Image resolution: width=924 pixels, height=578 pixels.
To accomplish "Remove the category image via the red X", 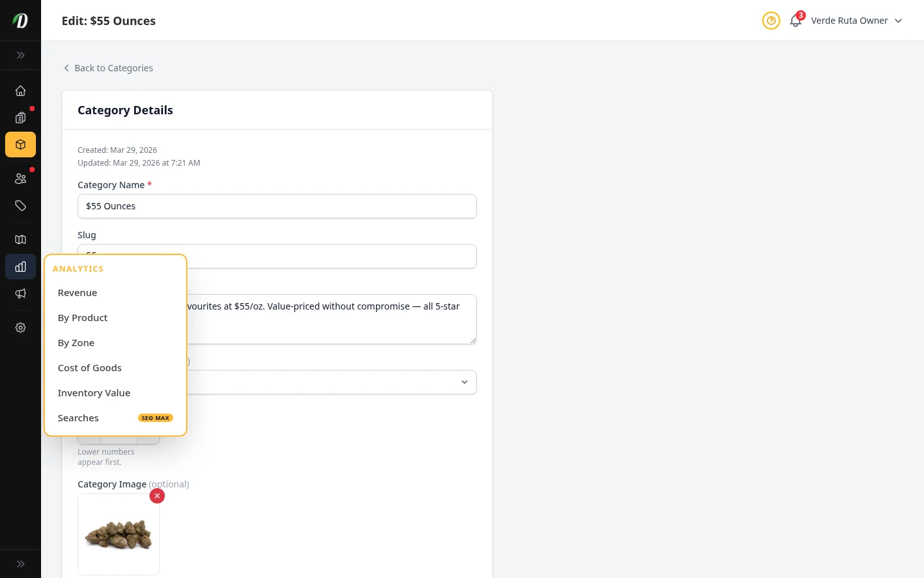I will 157,496.
